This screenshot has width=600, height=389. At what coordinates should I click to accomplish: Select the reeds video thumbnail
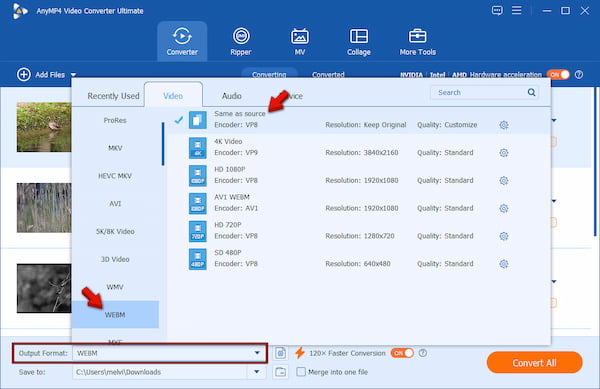pyautogui.click(x=44, y=208)
